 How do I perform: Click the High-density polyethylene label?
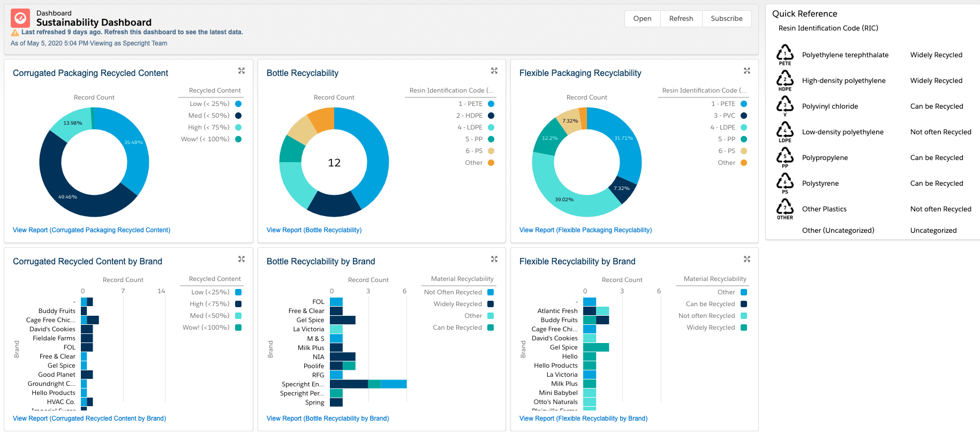point(844,80)
